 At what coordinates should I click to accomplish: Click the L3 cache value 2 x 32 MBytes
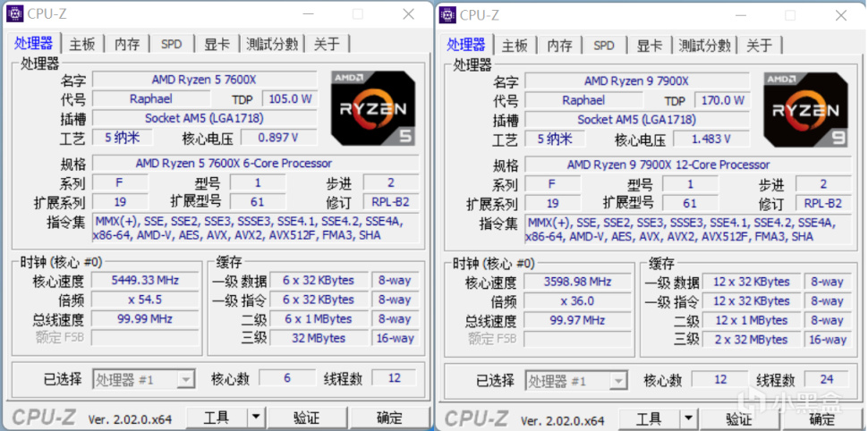[751, 339]
